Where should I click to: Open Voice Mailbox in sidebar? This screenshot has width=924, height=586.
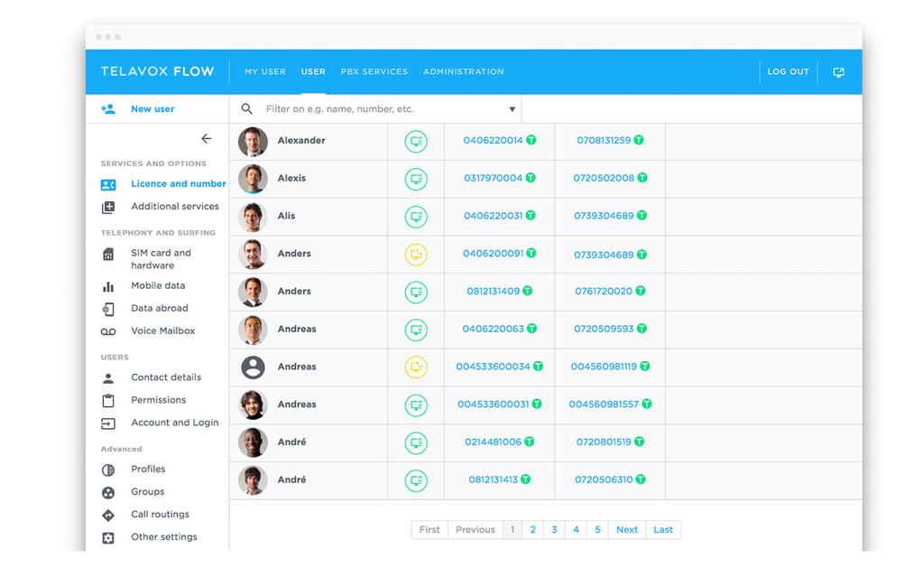(163, 330)
